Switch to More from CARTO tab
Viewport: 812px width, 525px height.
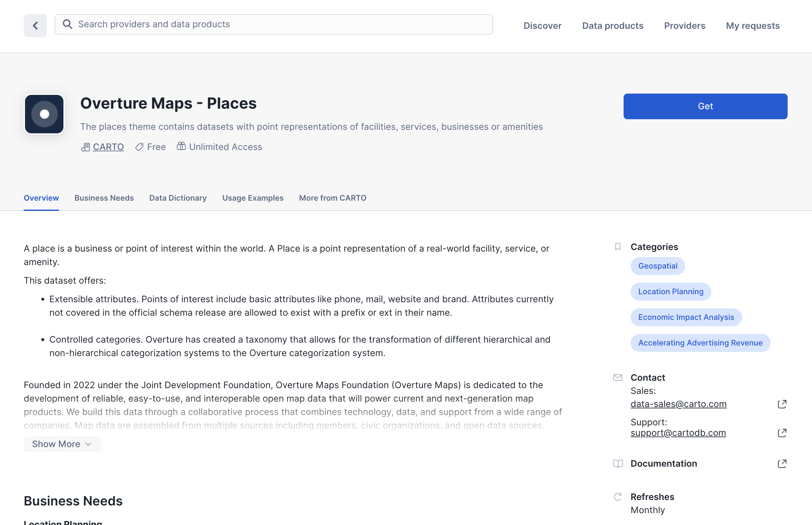tap(333, 198)
